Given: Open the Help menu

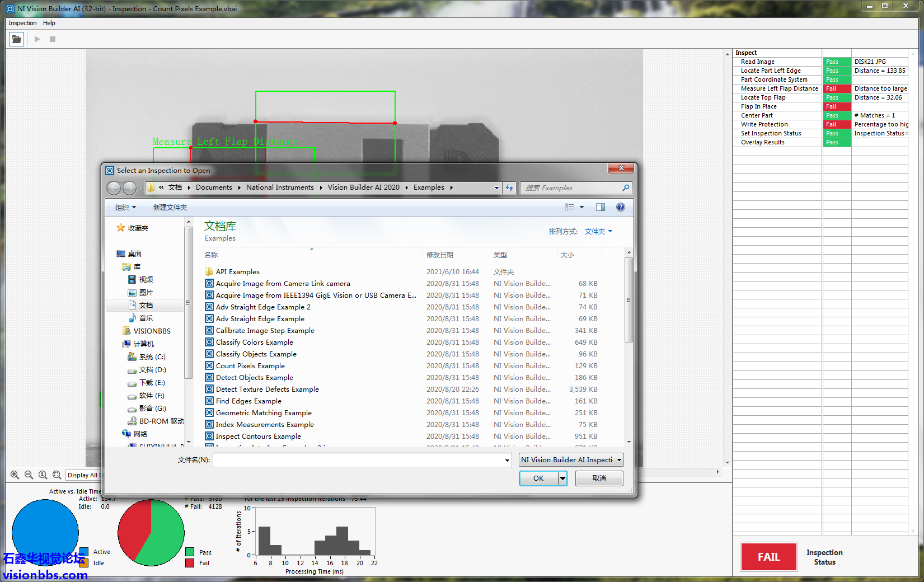Looking at the screenshot, I should click(x=49, y=23).
